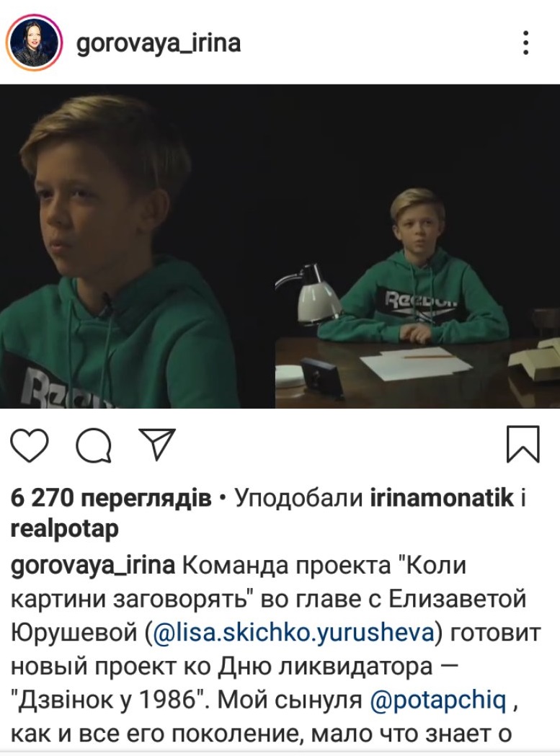Open the @potapchiq mention in the caption
560x756 pixels.
(x=438, y=701)
